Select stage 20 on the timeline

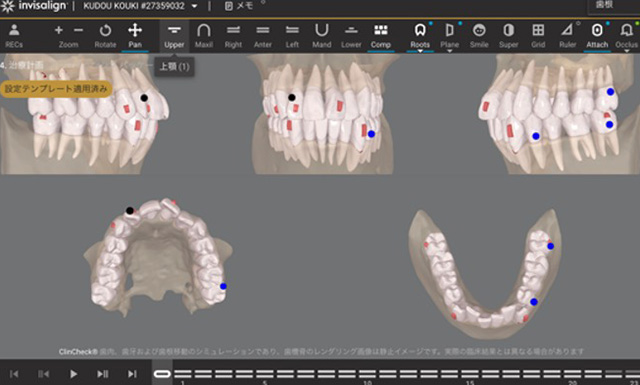click(573, 374)
